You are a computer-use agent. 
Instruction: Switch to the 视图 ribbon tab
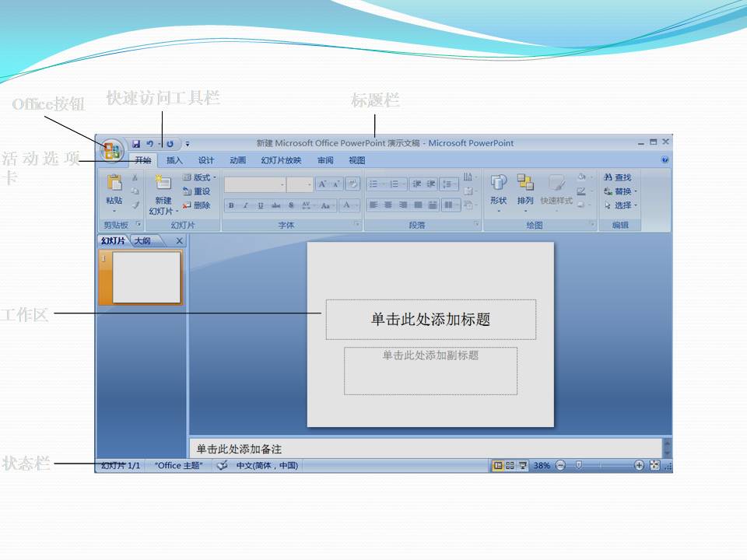[357, 160]
